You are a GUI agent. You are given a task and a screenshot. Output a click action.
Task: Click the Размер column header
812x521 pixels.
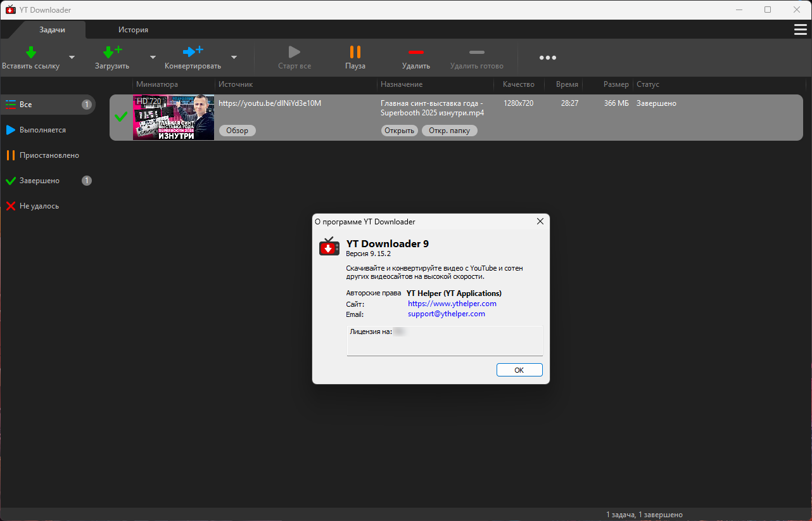pos(616,84)
